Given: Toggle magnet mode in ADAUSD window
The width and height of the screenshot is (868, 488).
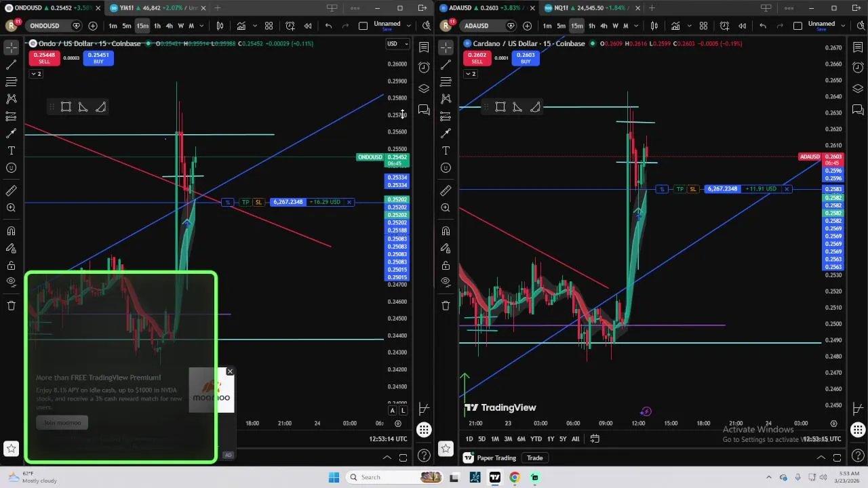Looking at the screenshot, I should (446, 231).
